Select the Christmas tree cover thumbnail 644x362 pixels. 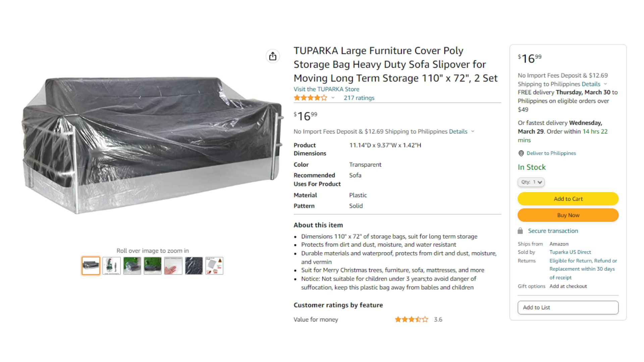tap(111, 266)
